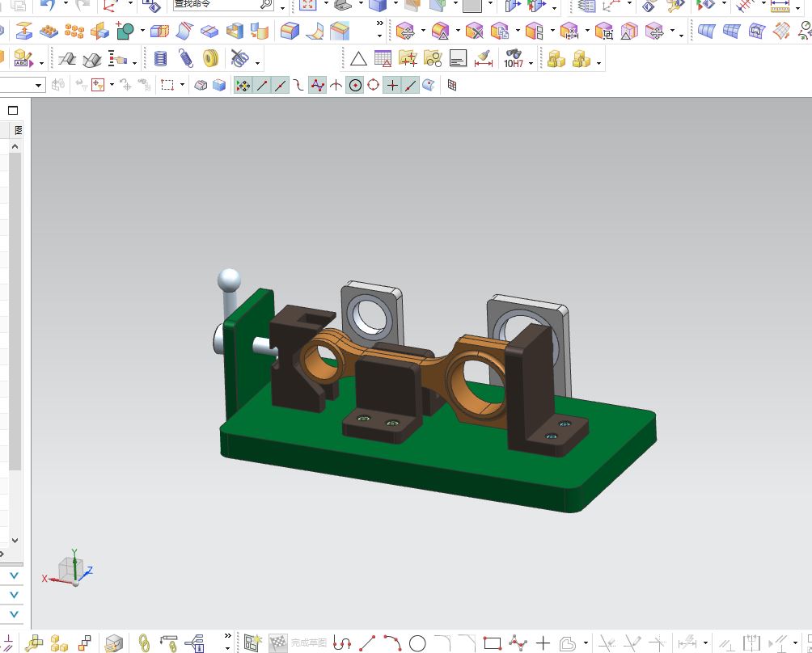Select the Trim Body tool
This screenshot has width=812, height=653.
pos(160,32)
